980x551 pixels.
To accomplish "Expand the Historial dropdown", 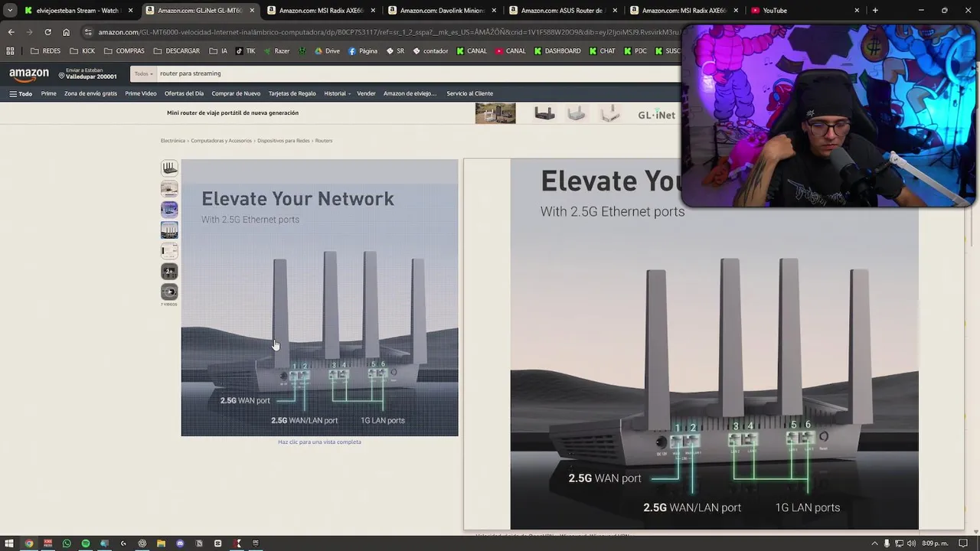I will tap(337, 93).
